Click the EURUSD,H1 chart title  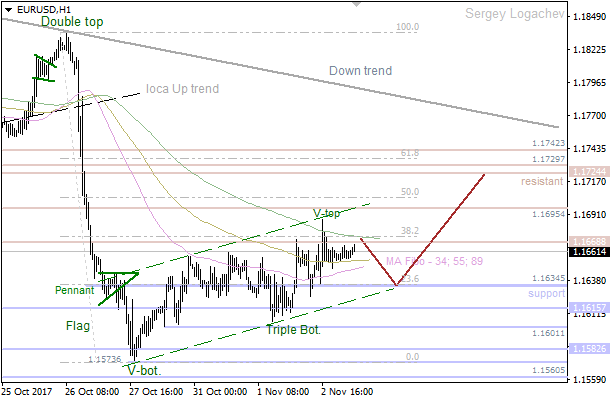tap(38, 8)
